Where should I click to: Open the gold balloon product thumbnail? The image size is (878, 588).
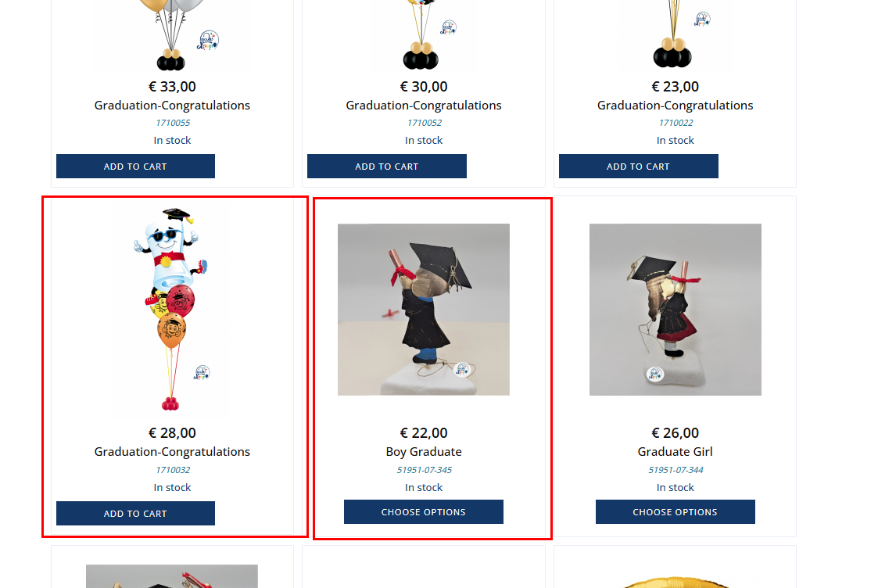[x=676, y=583]
